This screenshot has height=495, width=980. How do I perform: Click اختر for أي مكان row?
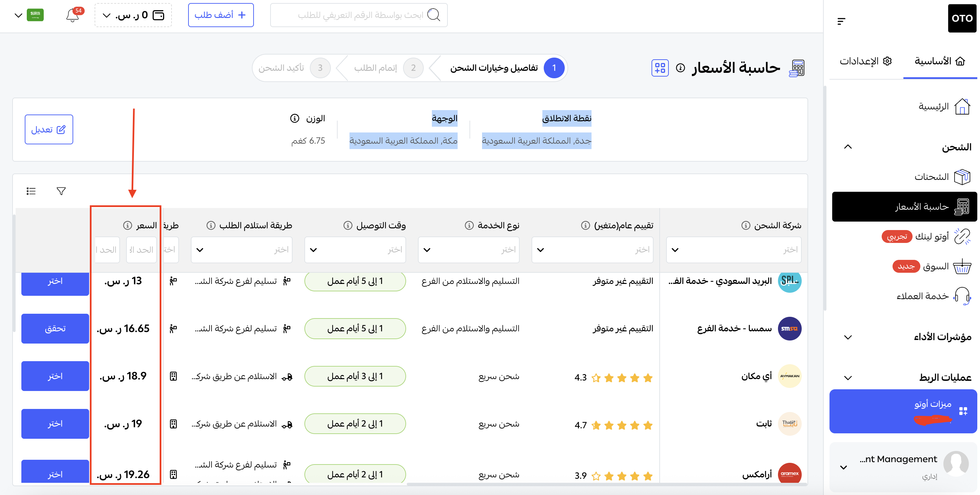55,376
